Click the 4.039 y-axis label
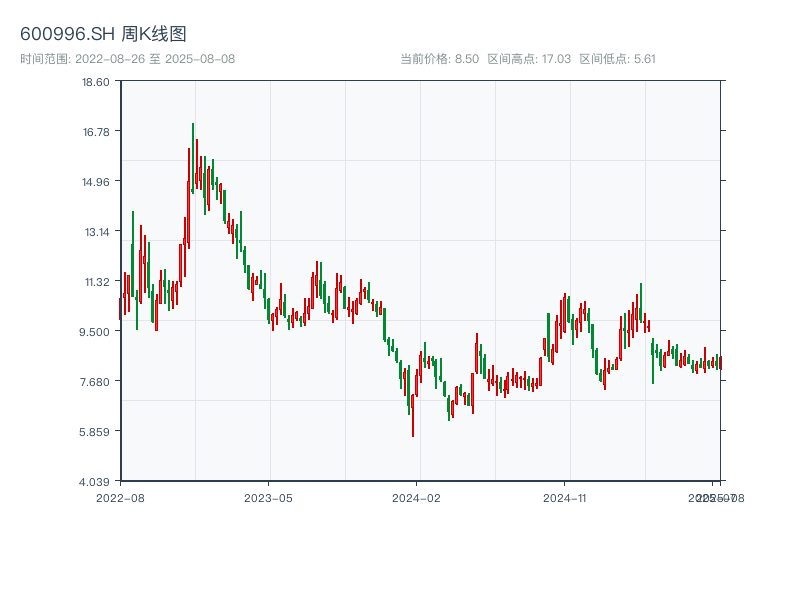Viewport: 800px width, 600px height. click(x=96, y=481)
